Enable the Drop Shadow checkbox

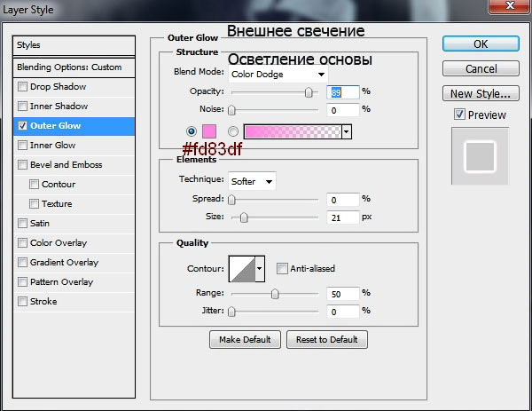pos(22,87)
